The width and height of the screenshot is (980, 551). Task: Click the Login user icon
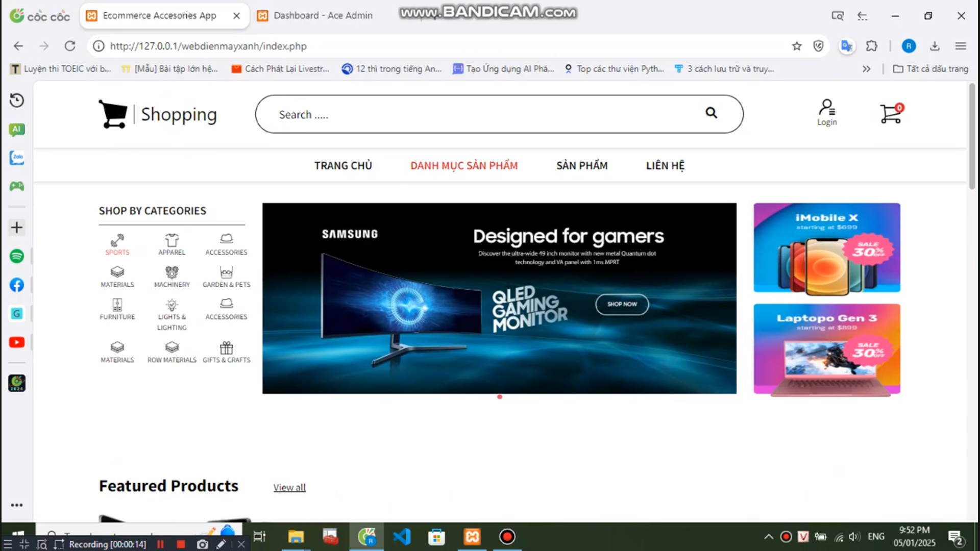pyautogui.click(x=827, y=112)
